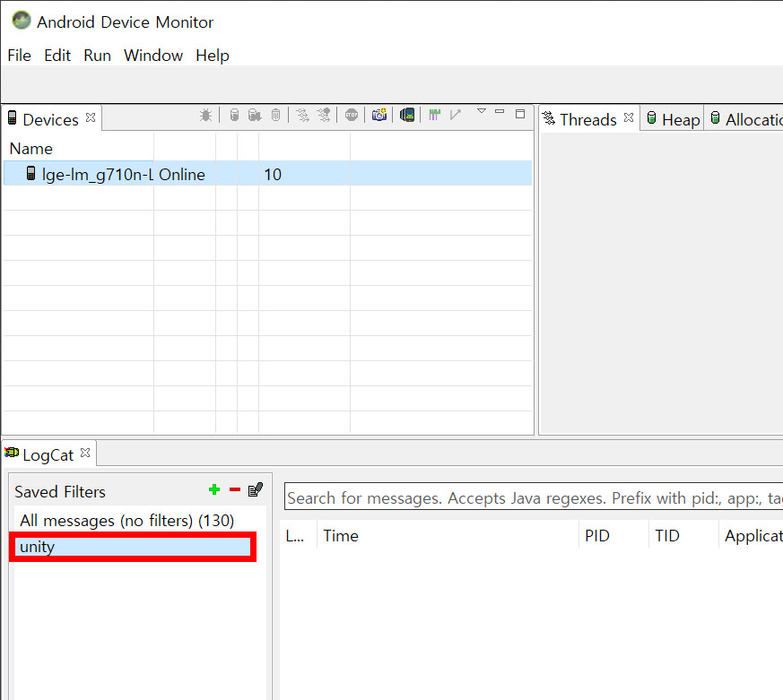Select the lge-lm_g710n device row
The image size is (783, 700).
click(267, 174)
